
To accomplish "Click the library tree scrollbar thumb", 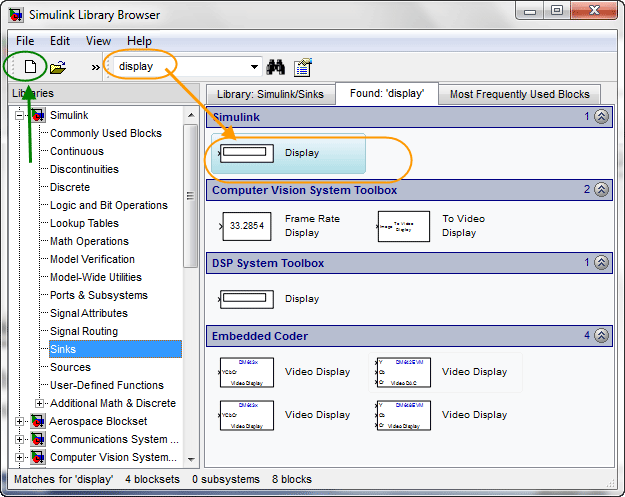I will (191, 196).
